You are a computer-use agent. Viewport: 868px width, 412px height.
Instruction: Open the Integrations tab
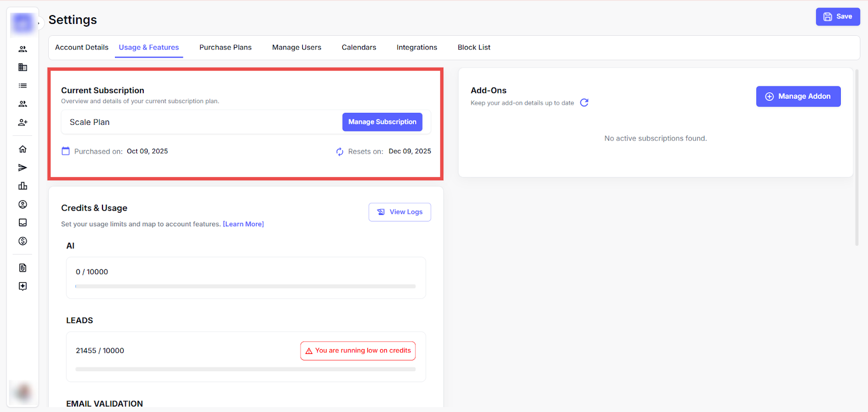click(x=417, y=48)
